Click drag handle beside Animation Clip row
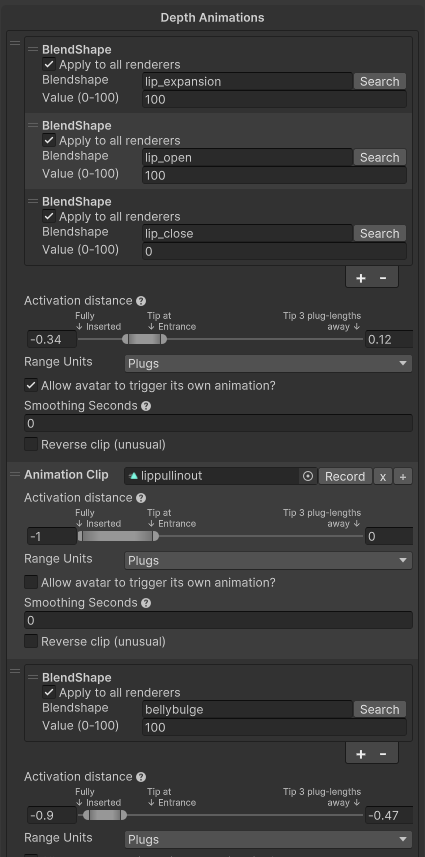Viewport: 425px width, 857px height. (x=15, y=474)
